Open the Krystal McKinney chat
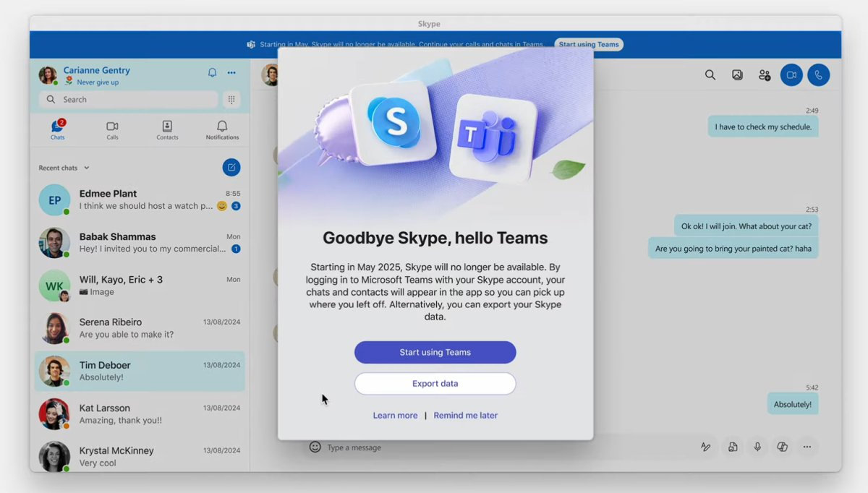Screen dimensions: 868x493 [140, 456]
